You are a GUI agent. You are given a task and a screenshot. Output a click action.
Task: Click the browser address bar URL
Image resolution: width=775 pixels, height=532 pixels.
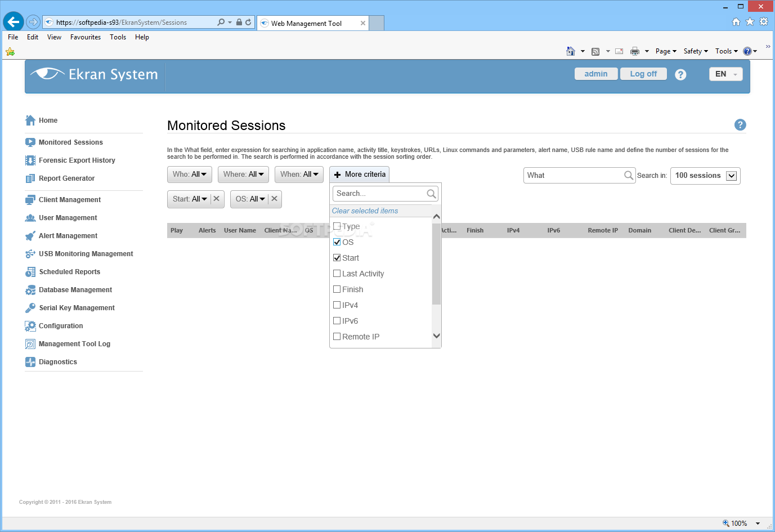coord(122,23)
